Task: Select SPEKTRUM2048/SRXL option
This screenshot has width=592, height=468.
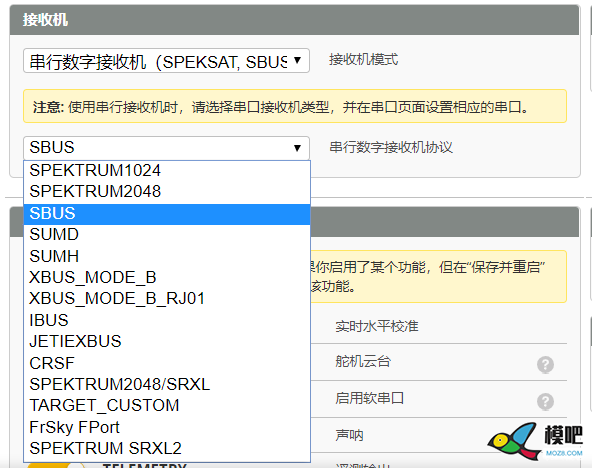Action: tap(167, 385)
